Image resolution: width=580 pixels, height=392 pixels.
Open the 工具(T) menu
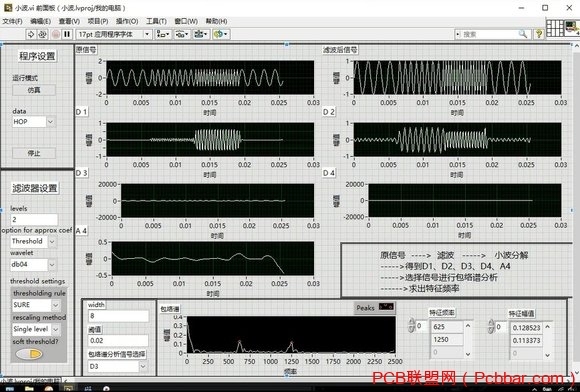point(156,21)
